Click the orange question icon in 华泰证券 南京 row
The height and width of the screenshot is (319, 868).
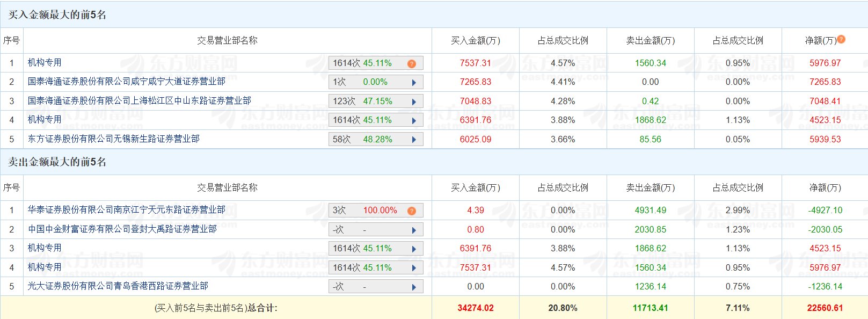pos(412,211)
